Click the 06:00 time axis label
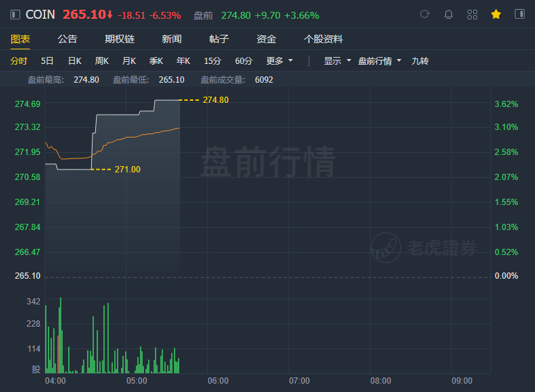 tap(218, 381)
